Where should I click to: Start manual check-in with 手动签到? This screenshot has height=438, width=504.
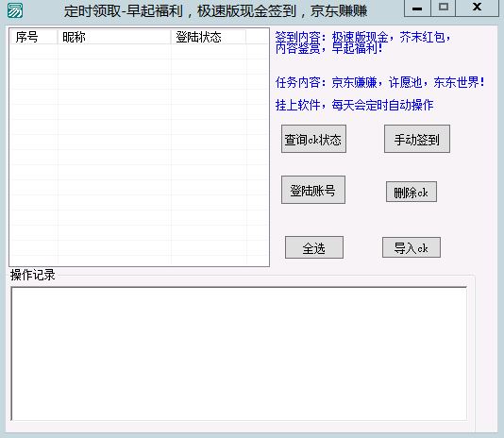[417, 139]
